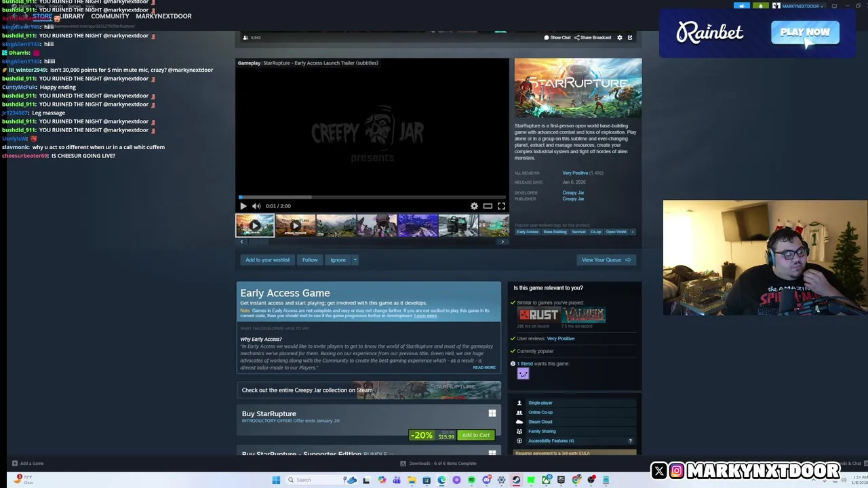Viewport: 868px width, 488px height.
Task: Add StarRupture to your wishlist
Action: pos(267,260)
